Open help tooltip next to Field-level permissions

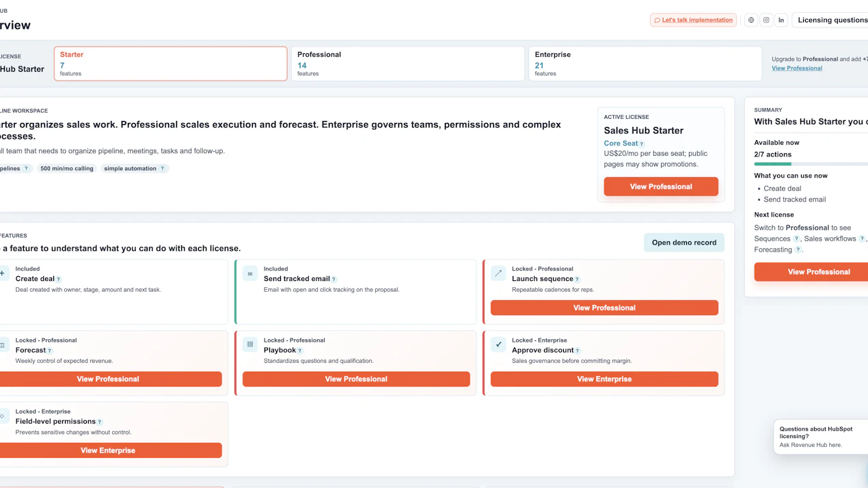[x=100, y=422]
